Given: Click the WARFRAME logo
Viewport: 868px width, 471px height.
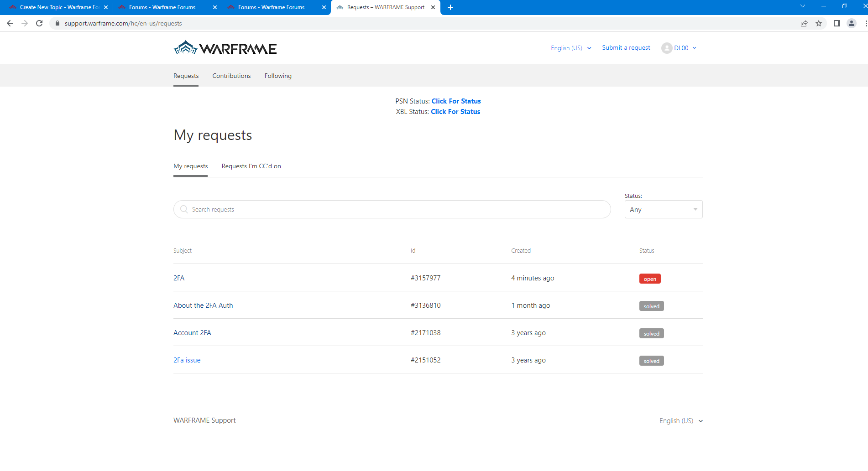Looking at the screenshot, I should (225, 48).
